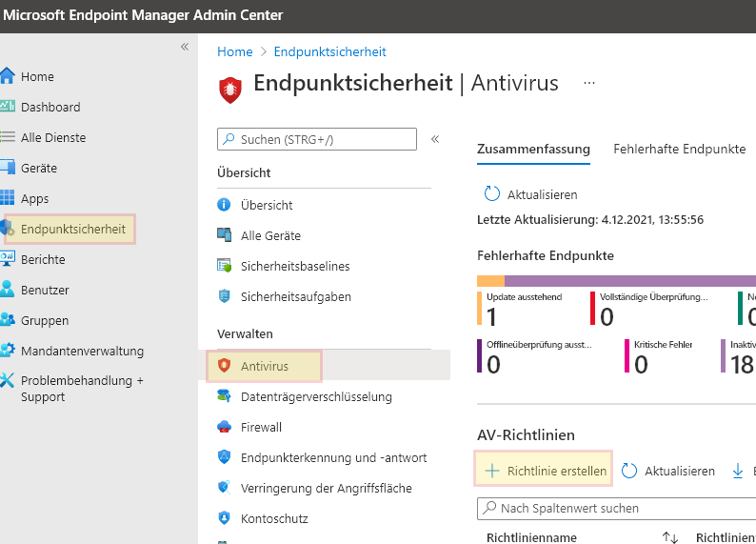The height and width of the screenshot is (544, 756).
Task: Collapse the left navigation sidebar
Action: pyautogui.click(x=185, y=47)
